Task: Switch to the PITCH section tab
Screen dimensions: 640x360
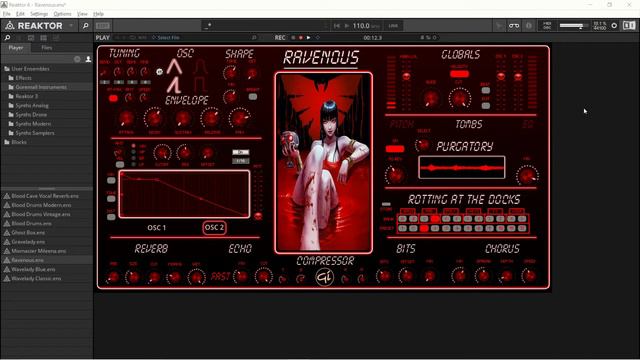Action: pos(402,124)
